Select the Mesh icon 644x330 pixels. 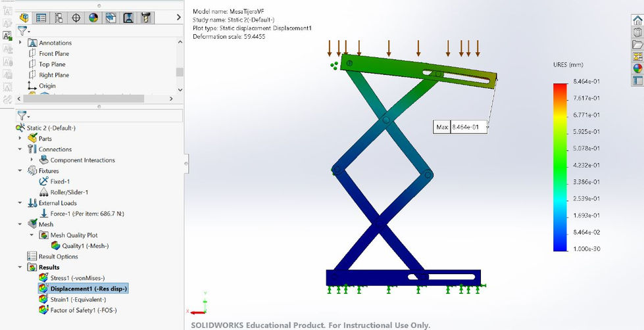tap(32, 224)
